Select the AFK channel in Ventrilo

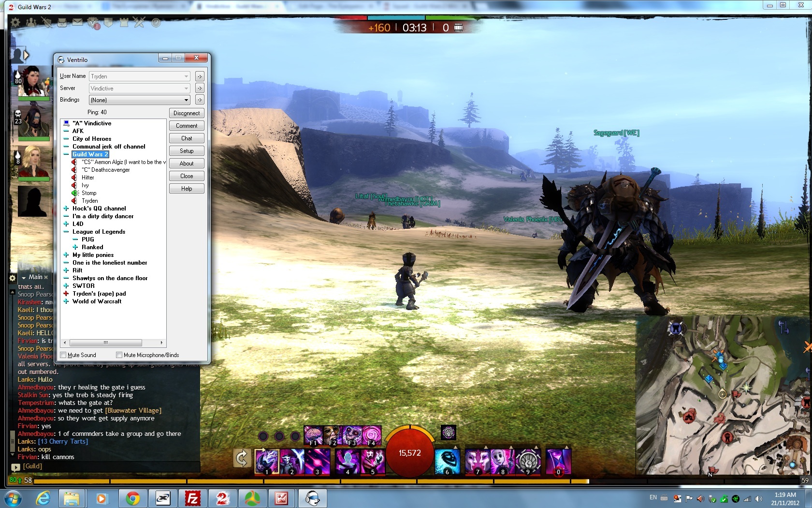point(78,131)
